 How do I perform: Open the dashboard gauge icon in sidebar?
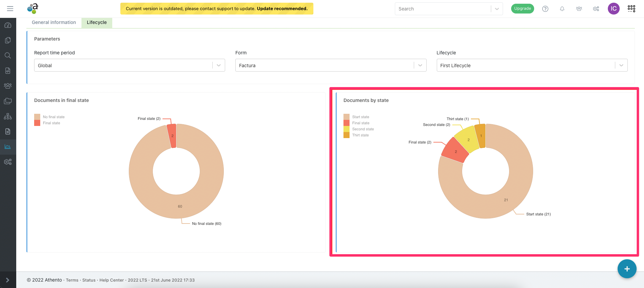click(8, 25)
